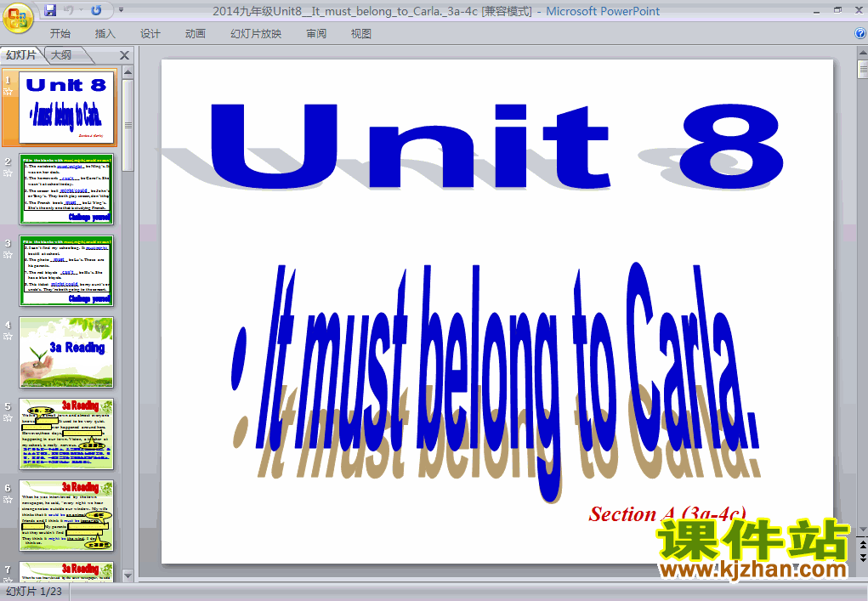
Task: Click the Unit 8 title WordArt
Action: [496, 147]
